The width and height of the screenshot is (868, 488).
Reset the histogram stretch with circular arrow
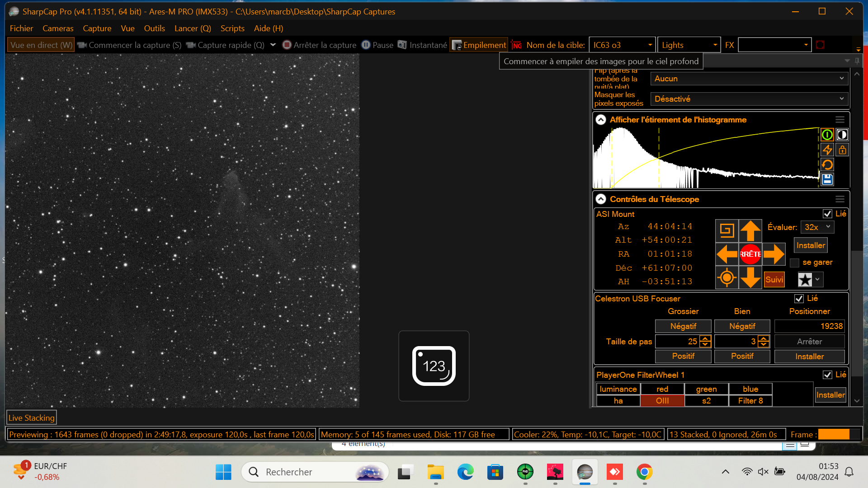(827, 165)
